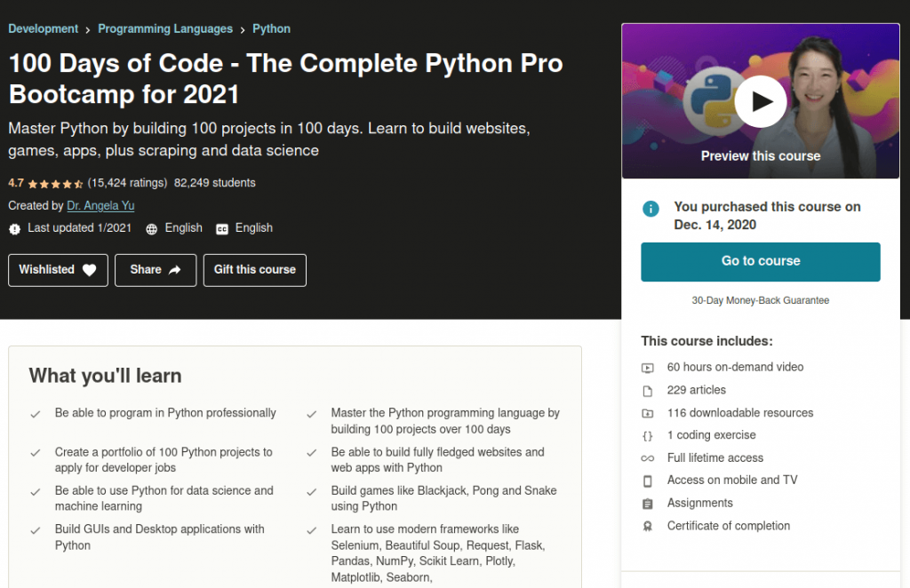910x588 pixels.
Task: Click the info icon beside purchase notice
Action: click(651, 208)
